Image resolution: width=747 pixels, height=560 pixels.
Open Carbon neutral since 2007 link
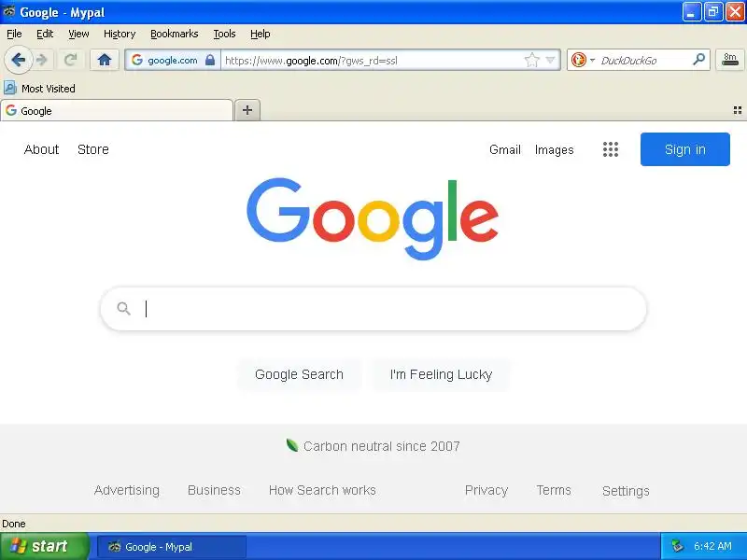pyautogui.click(x=382, y=446)
